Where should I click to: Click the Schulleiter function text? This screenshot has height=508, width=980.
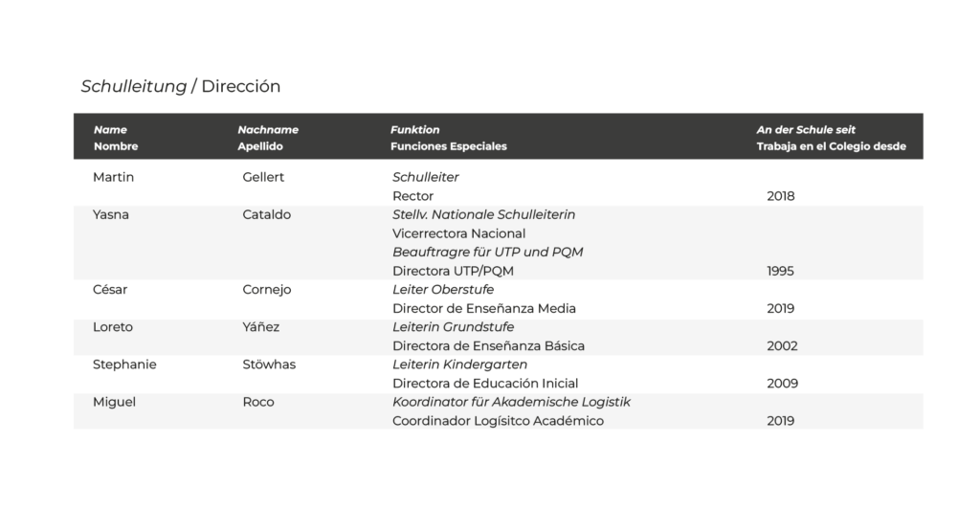click(426, 177)
